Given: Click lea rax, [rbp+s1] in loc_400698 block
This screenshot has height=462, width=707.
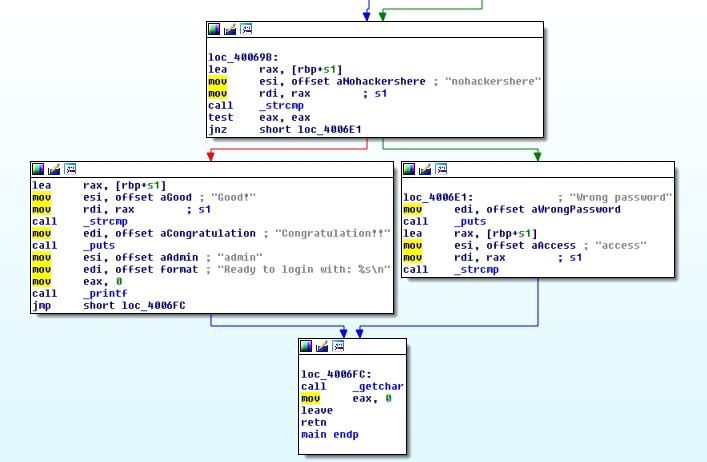Looking at the screenshot, I should (275, 69).
